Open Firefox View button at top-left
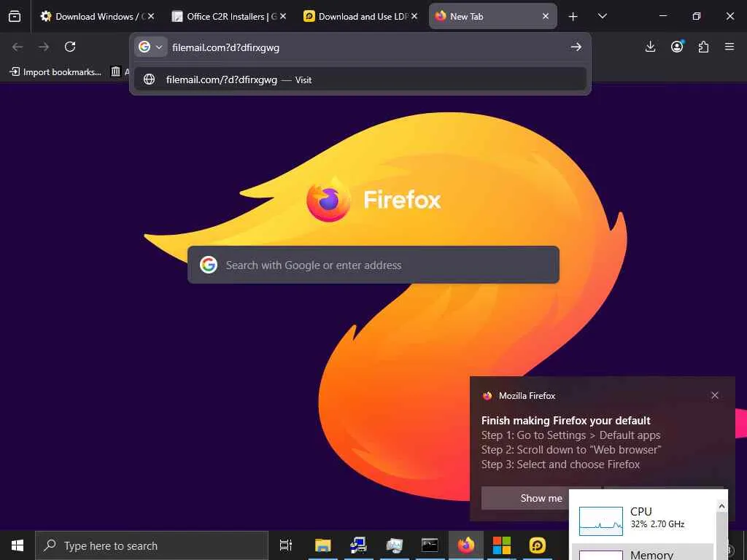Screen dimensions: 747x560 tap(15, 16)
